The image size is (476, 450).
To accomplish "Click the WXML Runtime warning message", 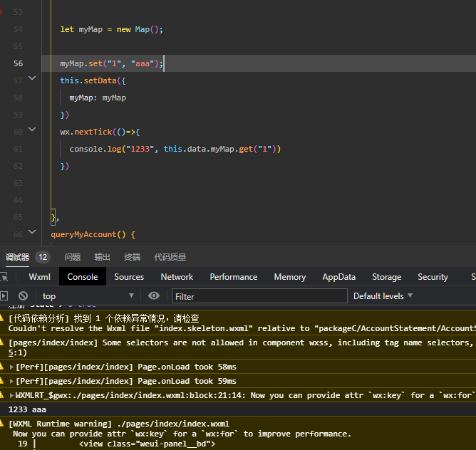I will click(238, 434).
